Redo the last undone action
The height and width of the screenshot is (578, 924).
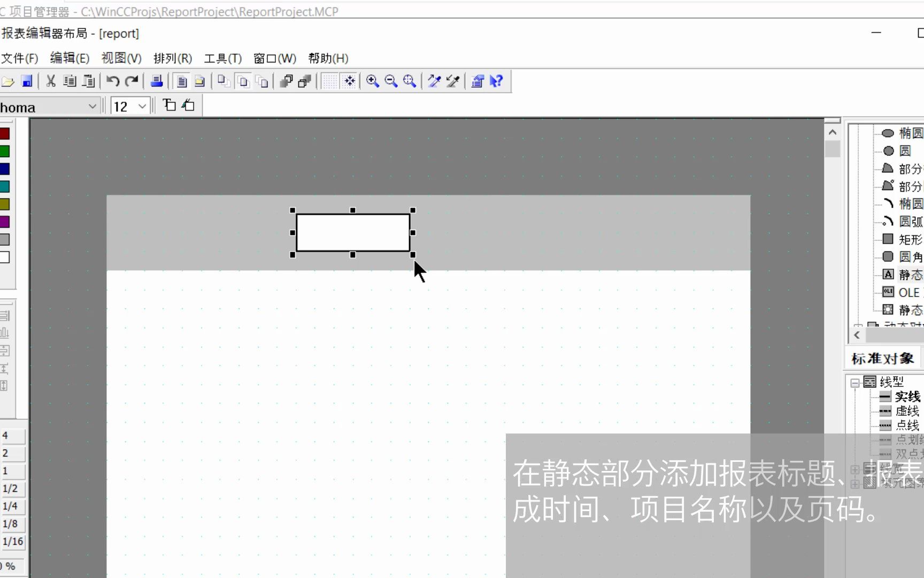point(132,81)
